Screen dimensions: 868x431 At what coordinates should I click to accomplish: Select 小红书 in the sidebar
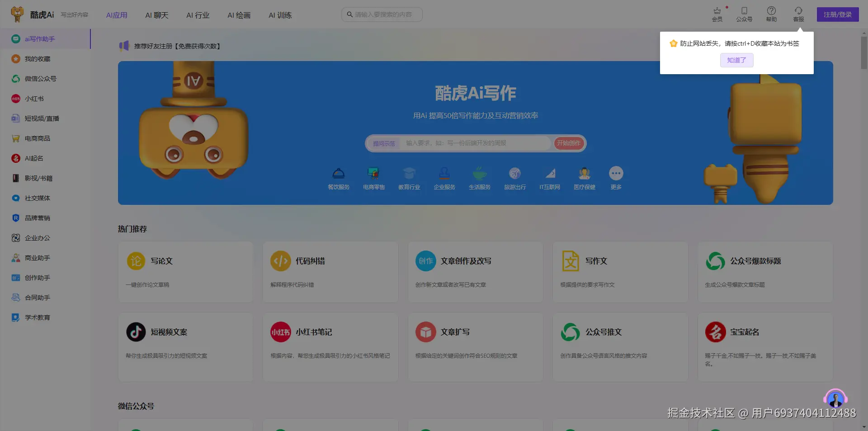(34, 99)
